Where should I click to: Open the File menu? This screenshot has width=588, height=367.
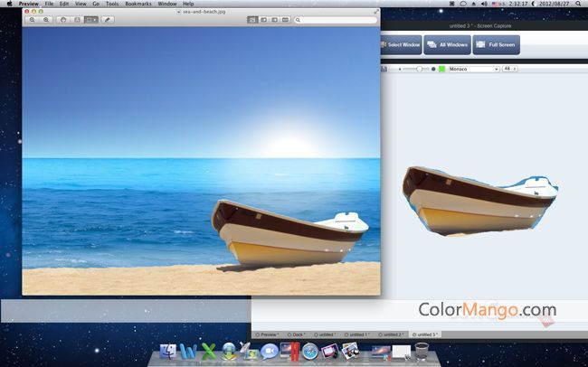pyautogui.click(x=49, y=4)
